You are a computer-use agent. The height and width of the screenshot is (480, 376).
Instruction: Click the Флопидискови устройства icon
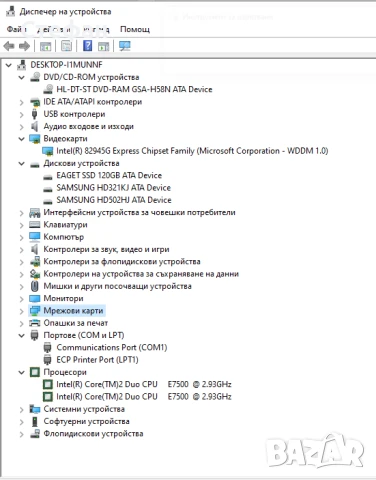pos(35,434)
